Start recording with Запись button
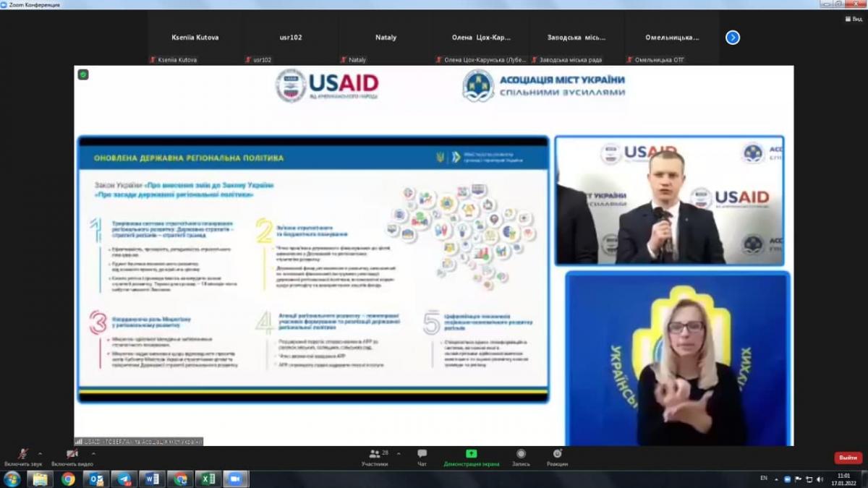 click(521, 455)
